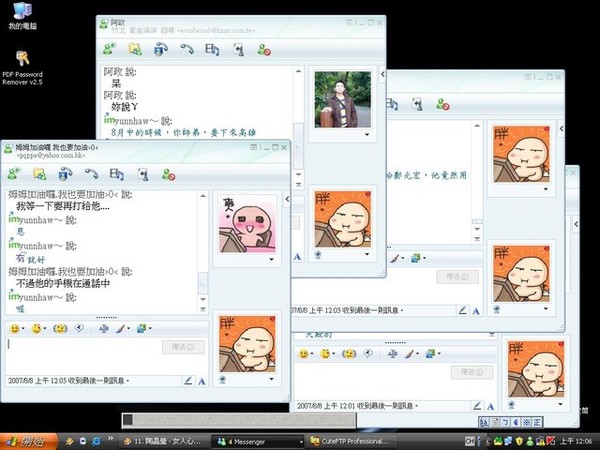Viewport: 600px width, 450px height.
Task: Send nudge in bottom right chat window
Action: point(349,354)
